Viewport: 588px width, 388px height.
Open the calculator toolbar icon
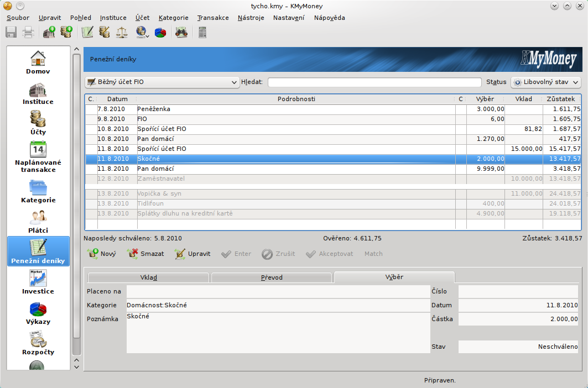pos(202,33)
